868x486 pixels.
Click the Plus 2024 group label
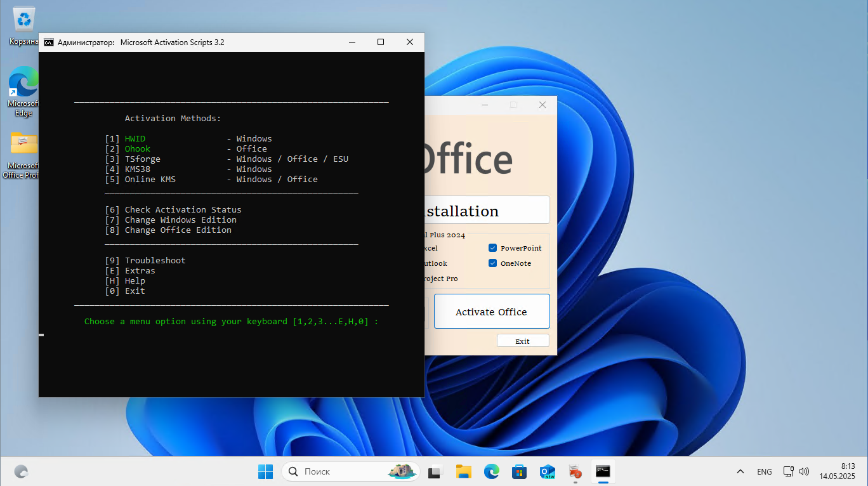pyautogui.click(x=445, y=235)
